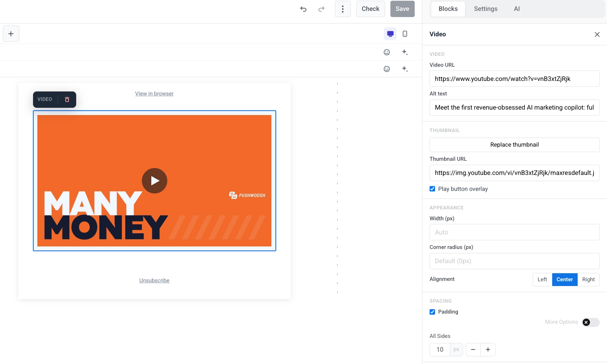
Task: Click the px unit label beside padding
Action: tap(456, 349)
